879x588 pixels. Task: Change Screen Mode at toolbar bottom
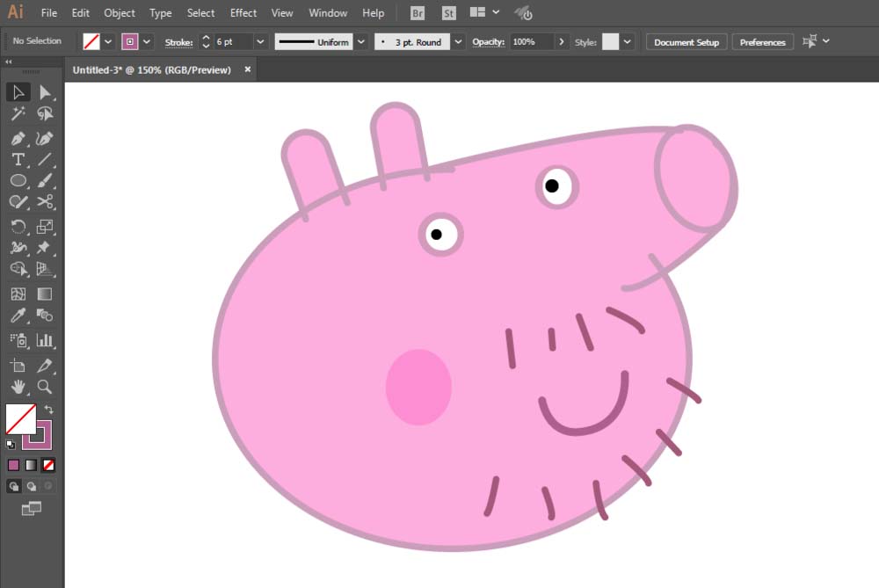coord(32,508)
